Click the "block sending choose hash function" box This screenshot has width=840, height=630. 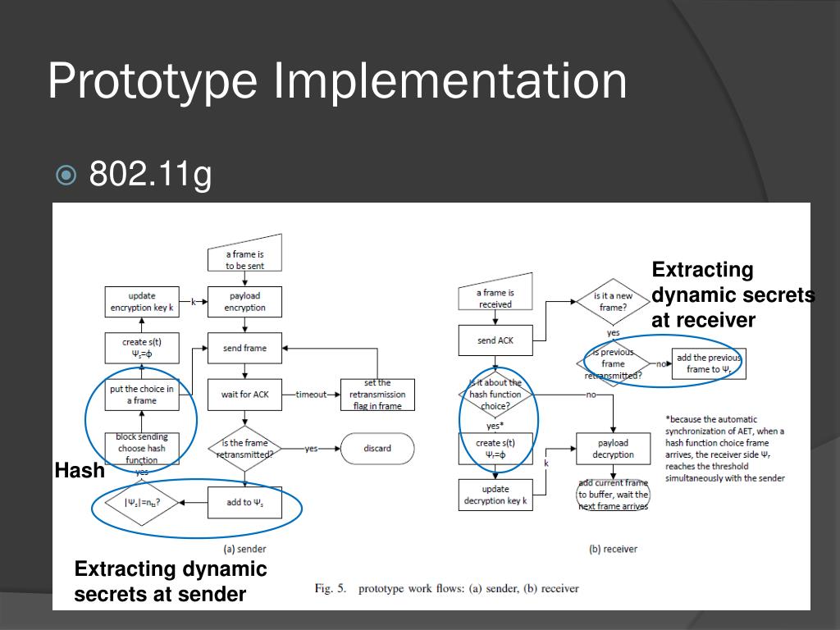tap(142, 449)
